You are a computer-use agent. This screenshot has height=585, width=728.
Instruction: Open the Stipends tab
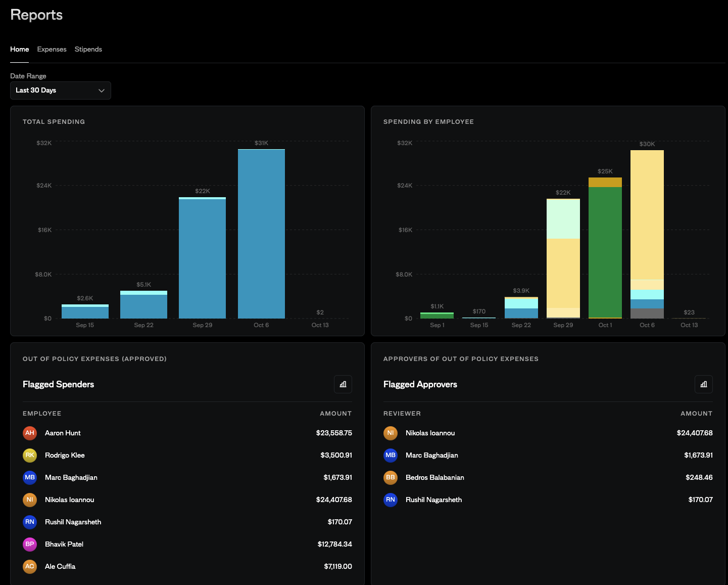click(x=88, y=49)
